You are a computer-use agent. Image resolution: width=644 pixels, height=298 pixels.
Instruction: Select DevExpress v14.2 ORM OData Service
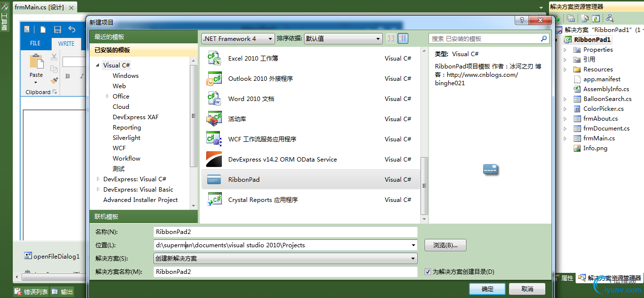[x=310, y=159]
